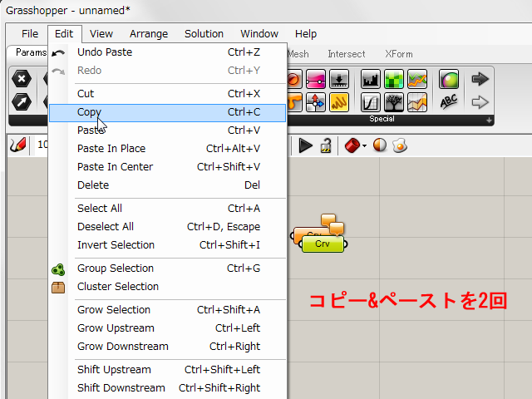Select the pink Gradient component icon
The image size is (532, 399).
point(316,80)
